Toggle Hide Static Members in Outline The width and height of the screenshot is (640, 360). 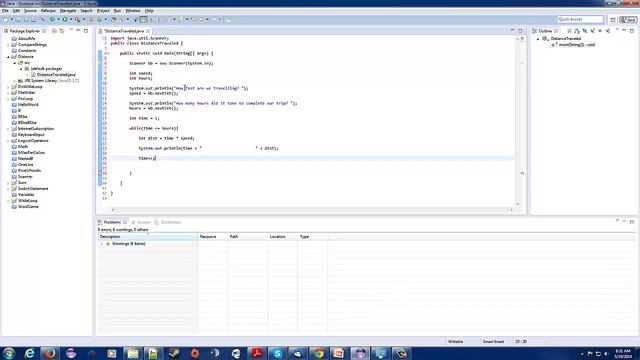pos(593,31)
